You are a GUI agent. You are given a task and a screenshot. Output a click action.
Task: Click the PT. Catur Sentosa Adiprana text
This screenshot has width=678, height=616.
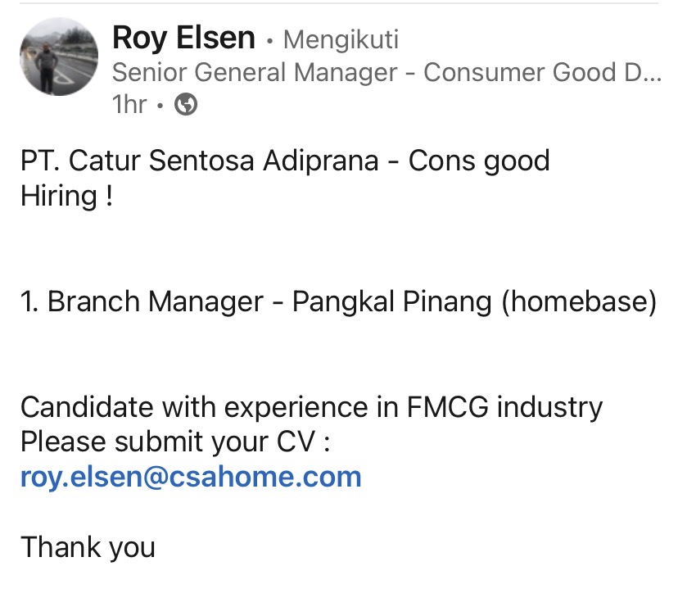point(199,161)
